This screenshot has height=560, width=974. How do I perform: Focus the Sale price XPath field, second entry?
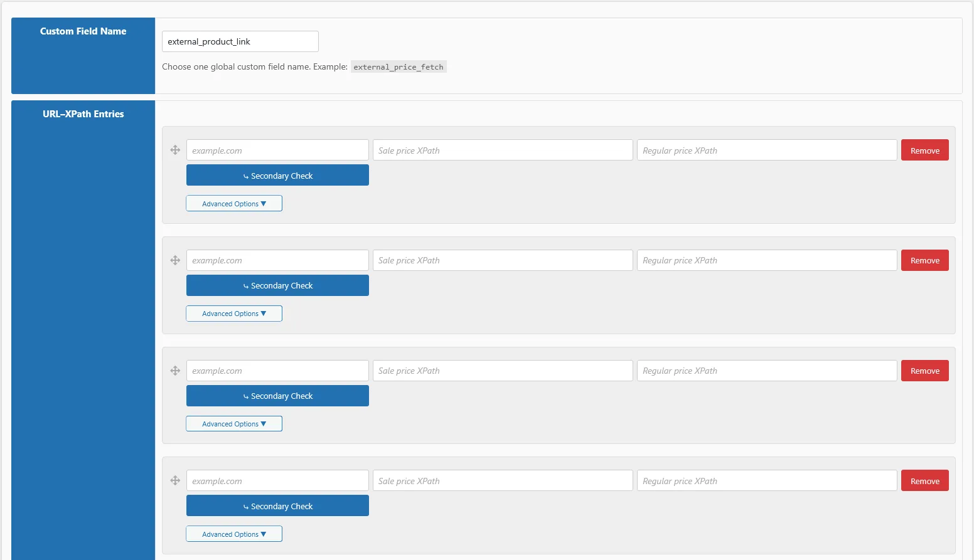[503, 260]
